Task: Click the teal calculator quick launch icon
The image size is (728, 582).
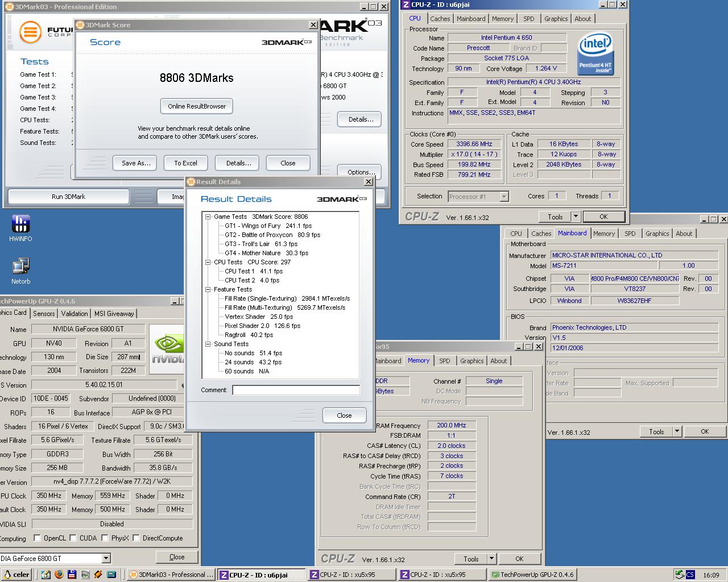Action: tap(111, 575)
